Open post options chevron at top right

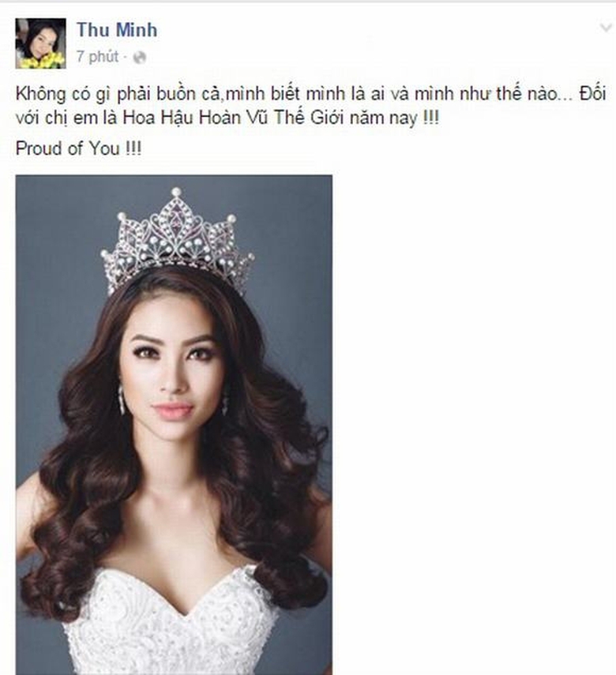[x=606, y=28]
